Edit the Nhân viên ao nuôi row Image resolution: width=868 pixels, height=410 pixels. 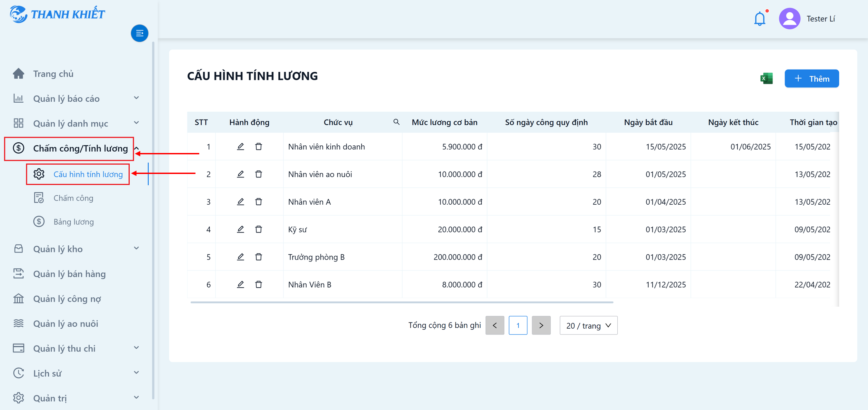[240, 174]
